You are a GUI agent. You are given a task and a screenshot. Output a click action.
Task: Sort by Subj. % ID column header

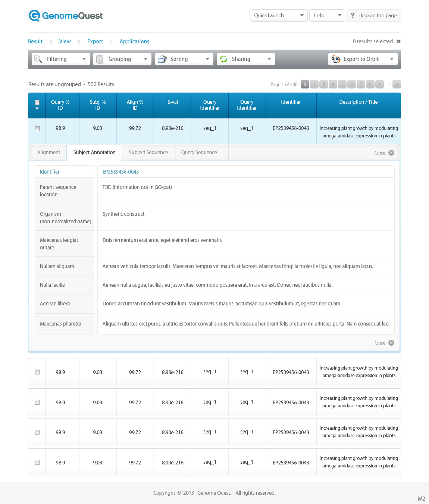98,105
